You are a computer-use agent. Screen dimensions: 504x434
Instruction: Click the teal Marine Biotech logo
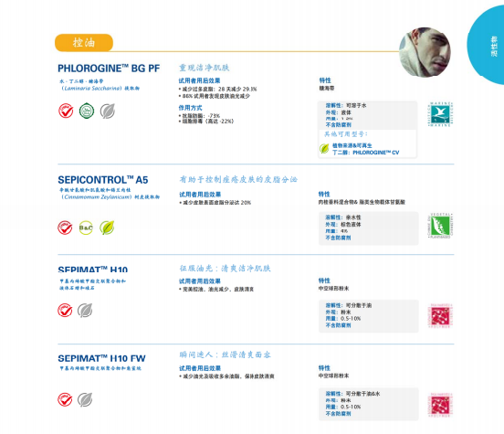440,114
